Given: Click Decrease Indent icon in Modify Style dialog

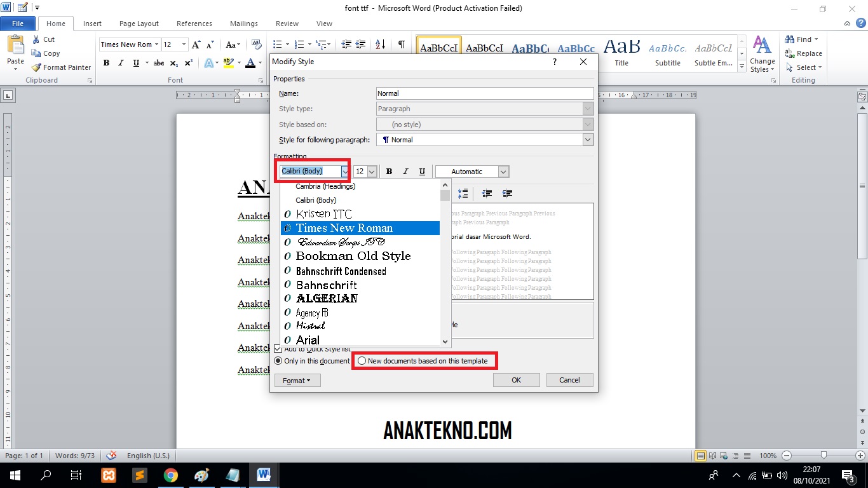Looking at the screenshot, I should point(487,193).
